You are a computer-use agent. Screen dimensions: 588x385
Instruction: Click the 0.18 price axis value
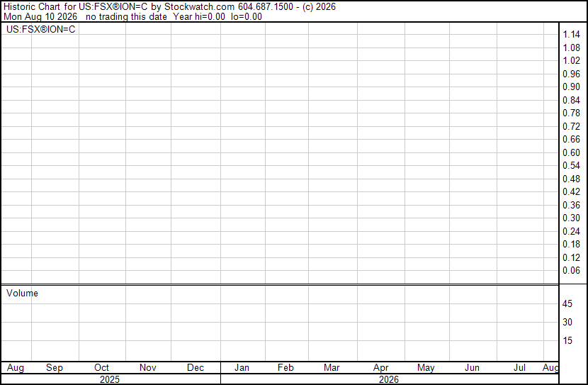click(571, 245)
